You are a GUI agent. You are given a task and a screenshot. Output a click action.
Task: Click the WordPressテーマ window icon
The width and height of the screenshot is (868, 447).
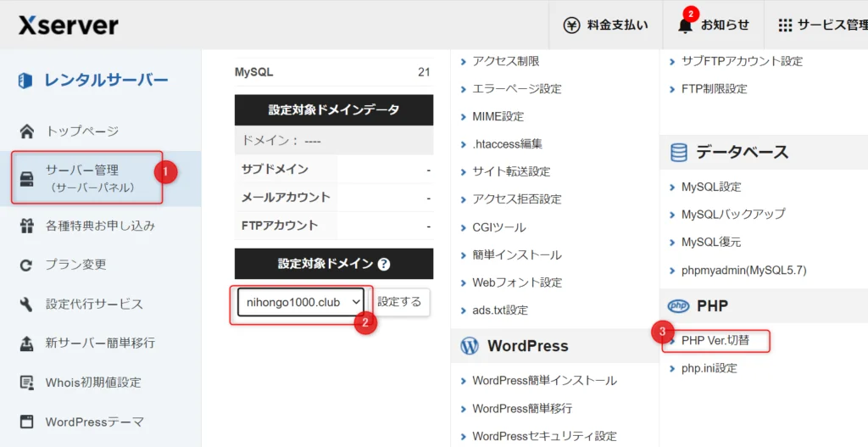coord(26,422)
